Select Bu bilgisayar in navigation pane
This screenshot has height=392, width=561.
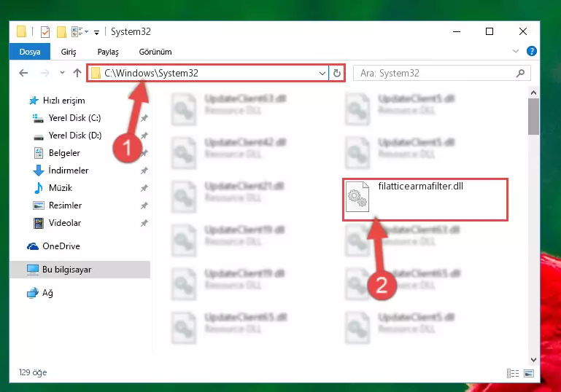coord(80,270)
